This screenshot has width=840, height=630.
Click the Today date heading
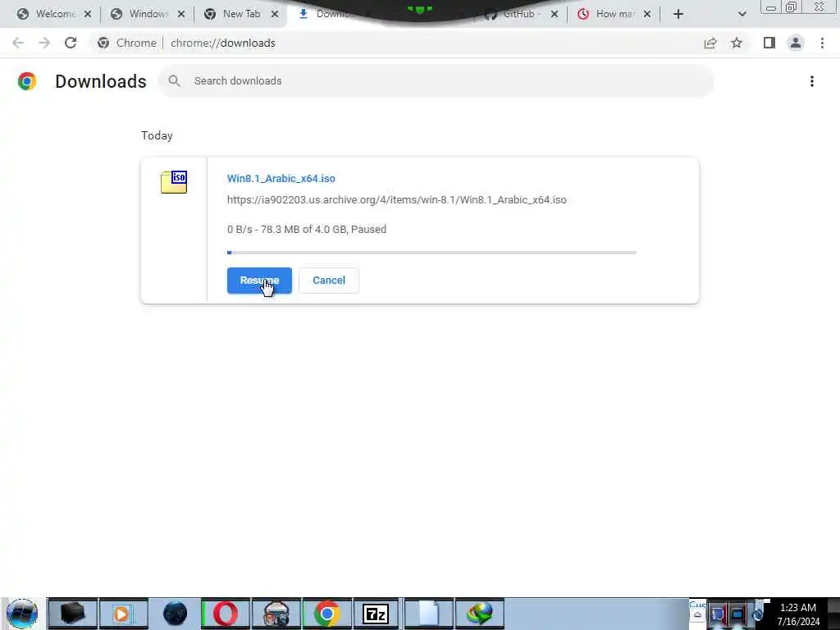[x=157, y=135]
